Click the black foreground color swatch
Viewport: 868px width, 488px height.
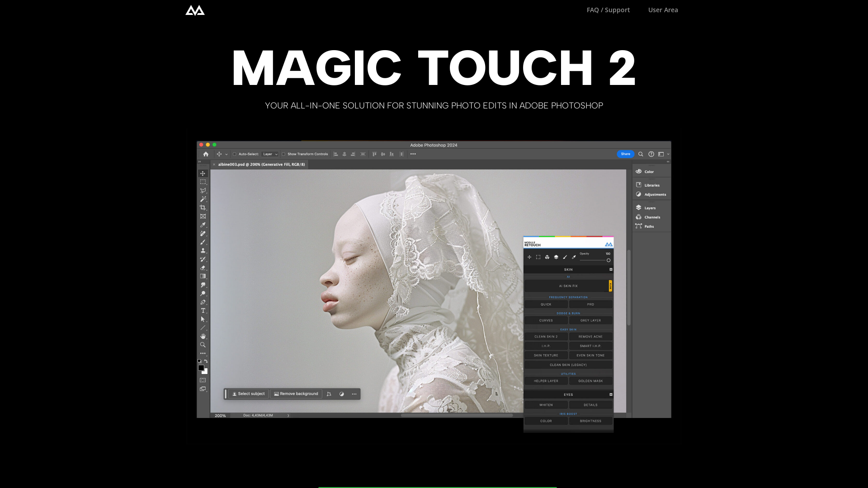click(201, 368)
